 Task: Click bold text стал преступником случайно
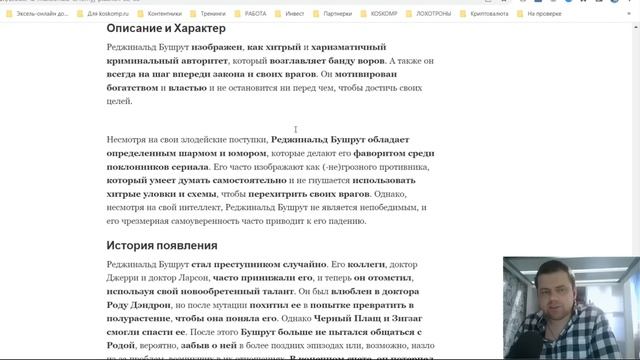pyautogui.click(x=259, y=264)
